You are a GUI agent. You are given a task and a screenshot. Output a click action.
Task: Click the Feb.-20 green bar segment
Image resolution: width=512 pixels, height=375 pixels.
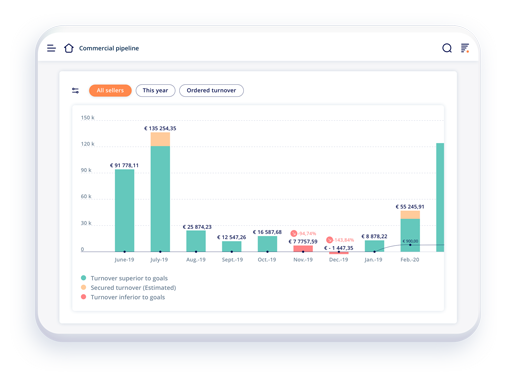pos(410,235)
